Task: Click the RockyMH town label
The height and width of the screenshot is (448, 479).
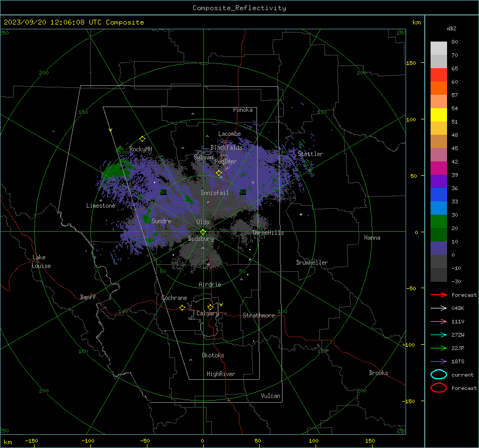Action: [141, 149]
